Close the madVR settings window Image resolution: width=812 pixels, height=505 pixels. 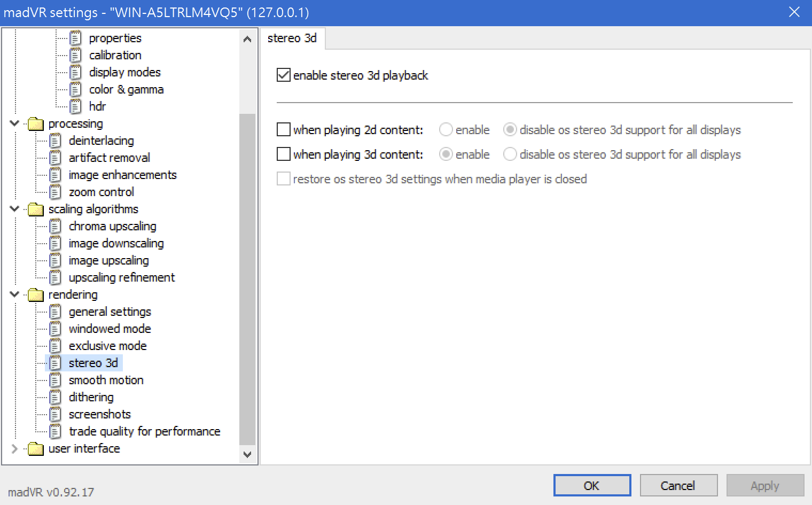click(794, 12)
